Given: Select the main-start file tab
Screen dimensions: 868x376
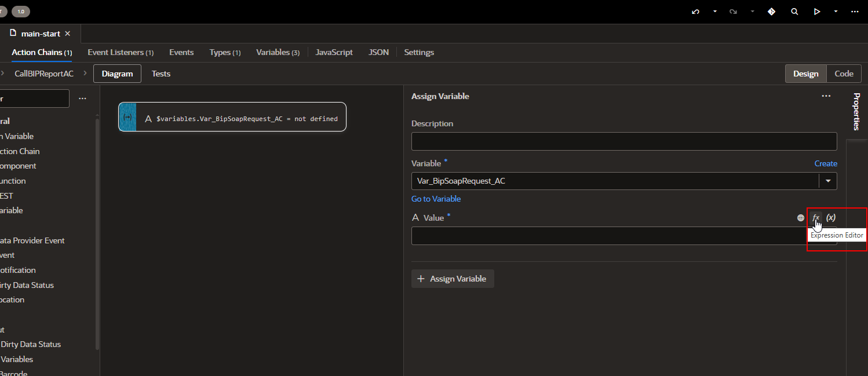Looking at the screenshot, I should coord(41,34).
